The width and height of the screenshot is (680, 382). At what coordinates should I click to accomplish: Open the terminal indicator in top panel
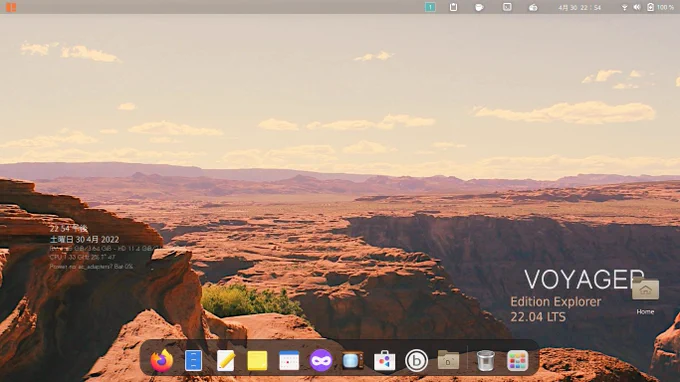(507, 7)
